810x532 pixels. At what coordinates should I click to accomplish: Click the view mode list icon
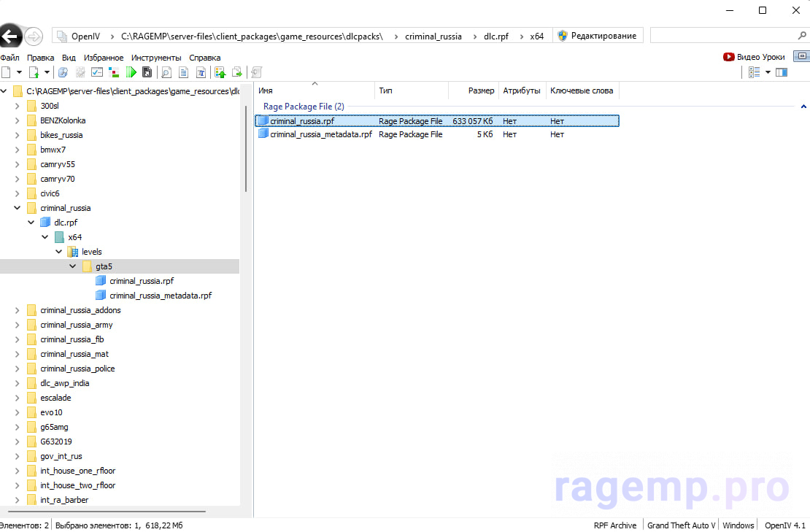[x=755, y=72]
